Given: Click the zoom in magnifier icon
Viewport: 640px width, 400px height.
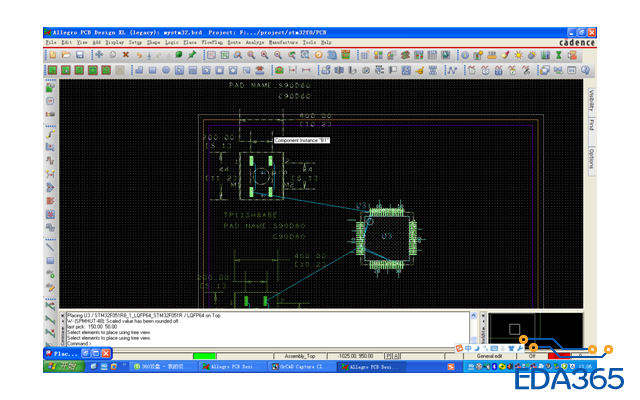Looking at the screenshot, I should (263, 55).
